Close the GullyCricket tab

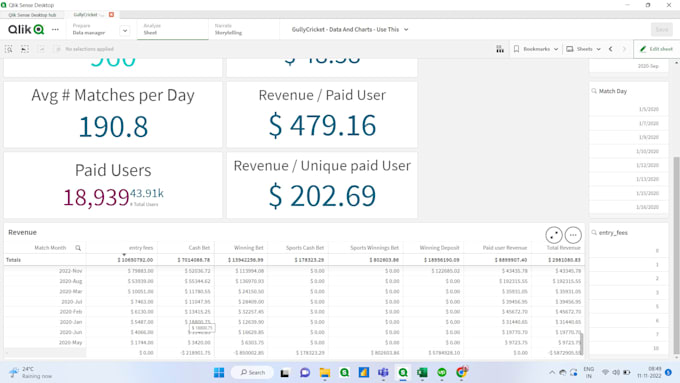111,15
